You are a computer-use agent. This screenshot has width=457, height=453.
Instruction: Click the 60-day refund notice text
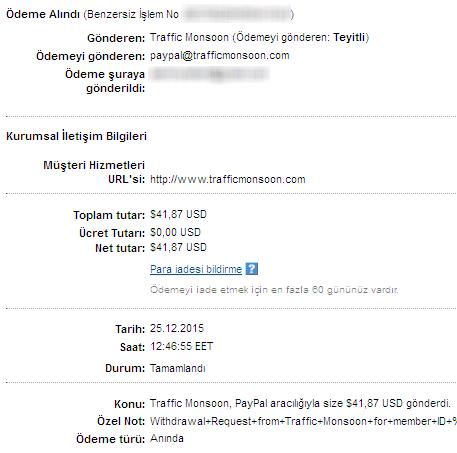274,290
